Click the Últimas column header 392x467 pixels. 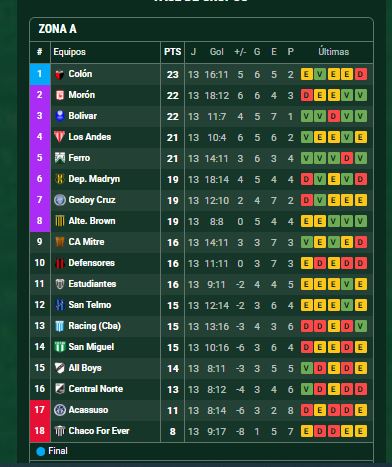[333, 52]
